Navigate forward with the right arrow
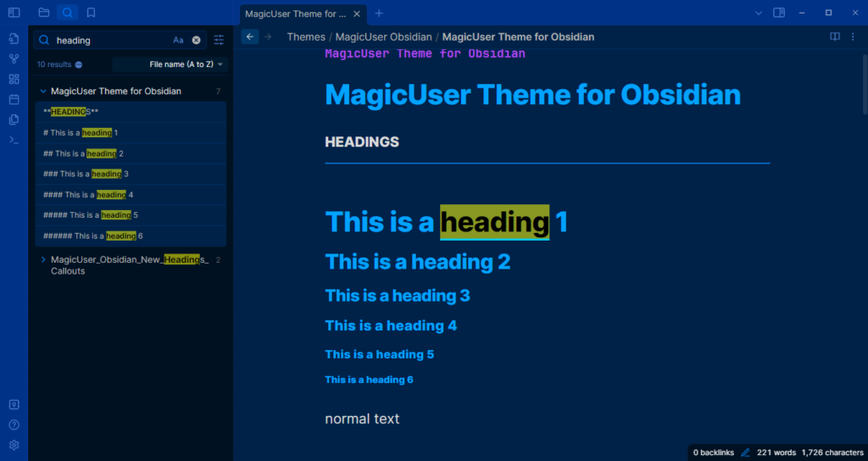 pyautogui.click(x=269, y=36)
